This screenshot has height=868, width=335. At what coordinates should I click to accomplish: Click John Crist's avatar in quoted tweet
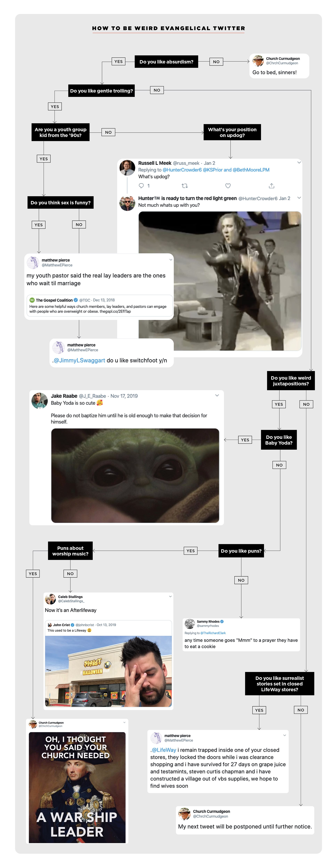50,625
